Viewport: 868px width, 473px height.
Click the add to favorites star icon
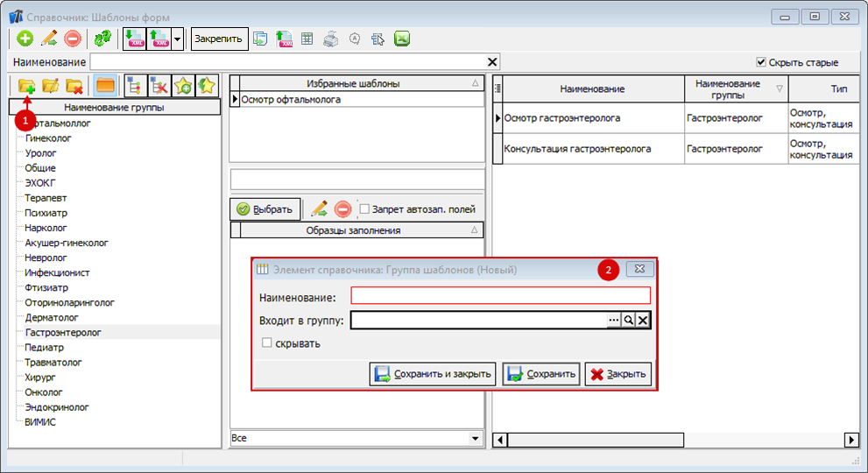(183, 85)
